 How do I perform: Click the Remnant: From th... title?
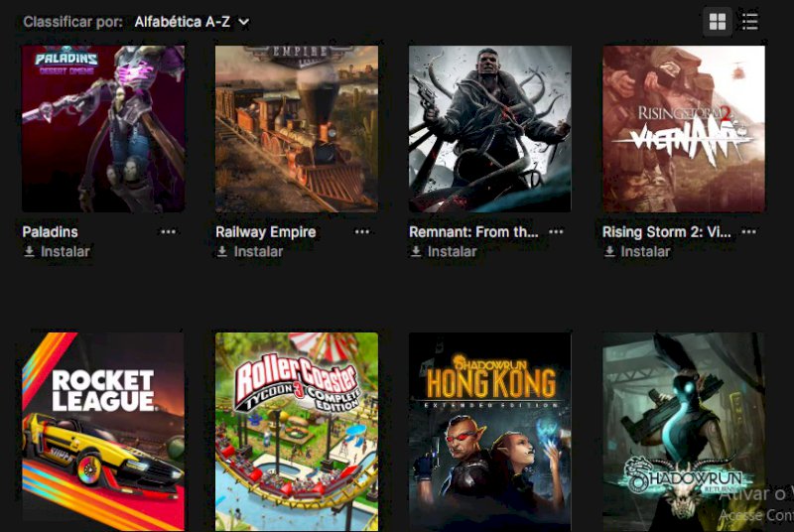473,232
